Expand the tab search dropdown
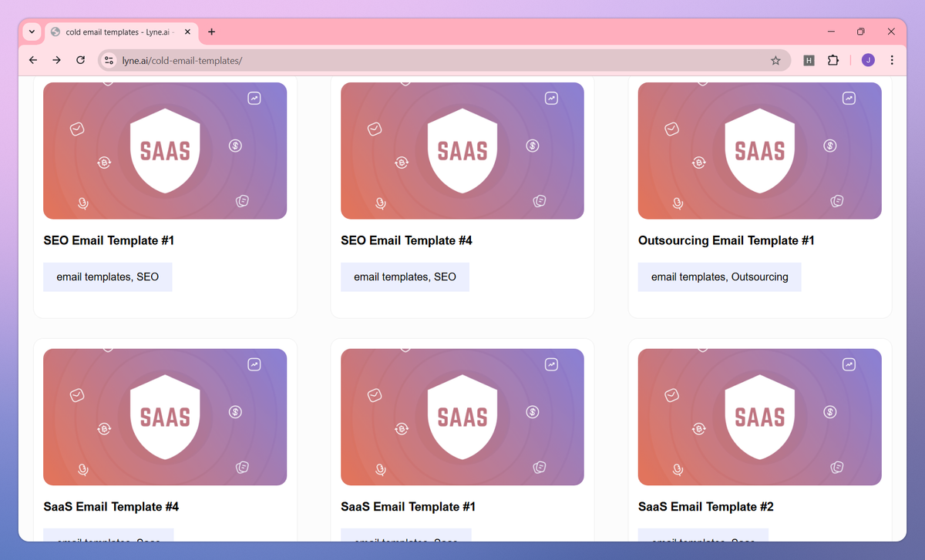Viewport: 925px width, 560px height. [32, 32]
